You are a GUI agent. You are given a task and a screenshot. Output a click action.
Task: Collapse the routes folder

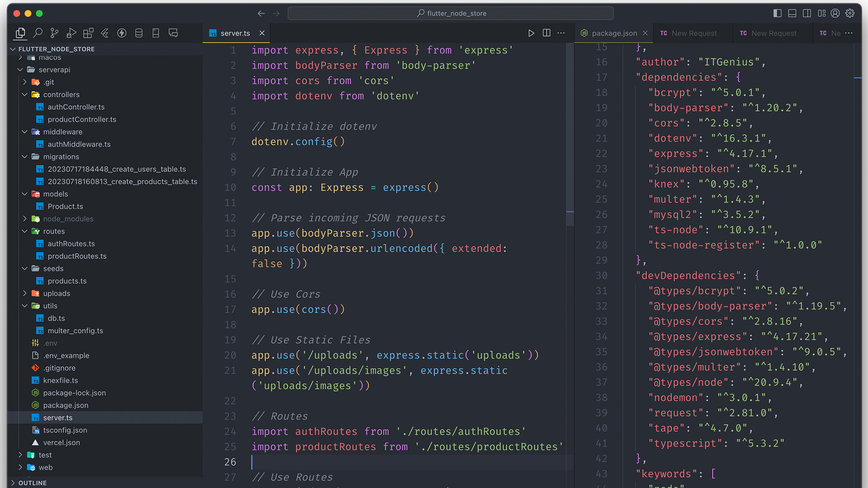24,231
